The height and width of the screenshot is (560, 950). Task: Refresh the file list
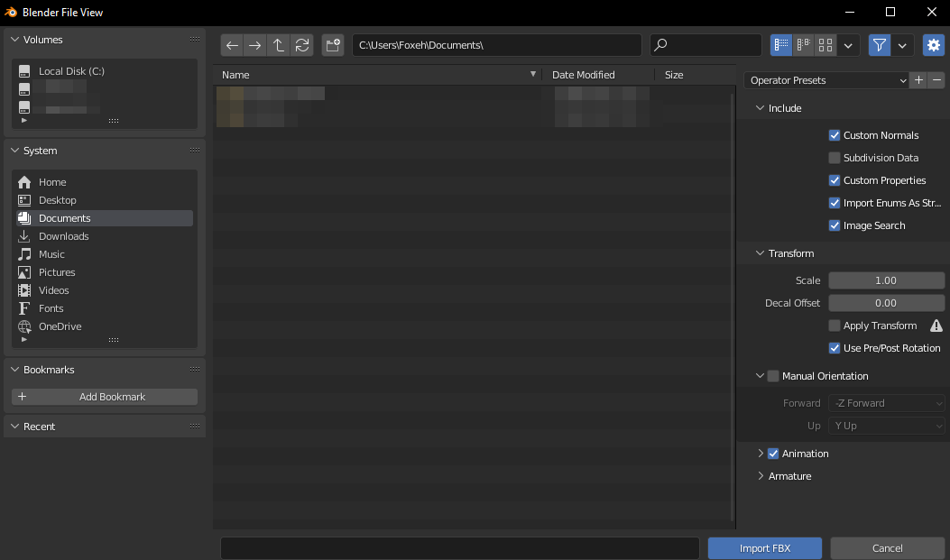click(x=301, y=45)
